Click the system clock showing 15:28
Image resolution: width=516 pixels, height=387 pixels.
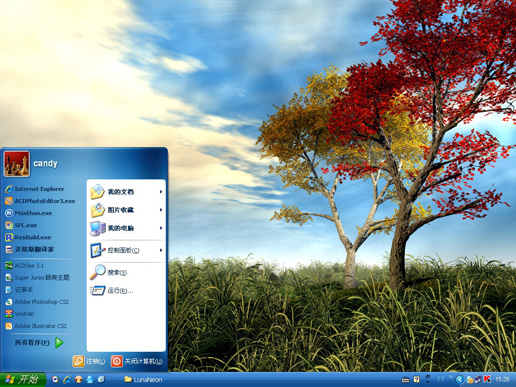click(x=502, y=379)
